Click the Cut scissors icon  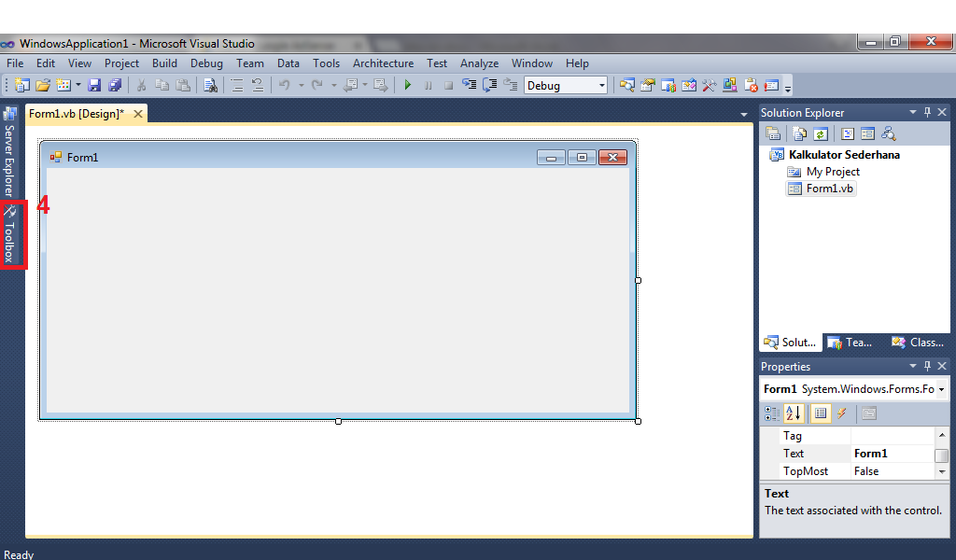point(141,85)
